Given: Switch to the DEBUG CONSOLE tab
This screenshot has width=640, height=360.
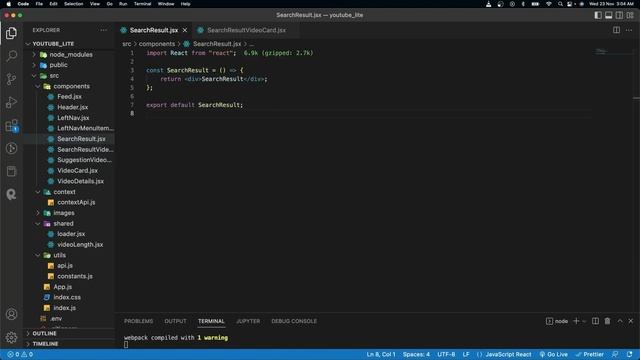Looking at the screenshot, I should [x=294, y=321].
